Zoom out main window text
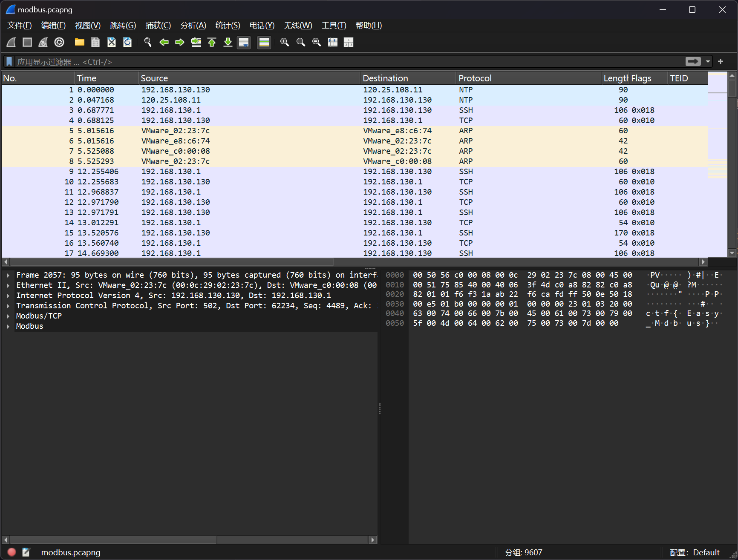 coord(301,42)
